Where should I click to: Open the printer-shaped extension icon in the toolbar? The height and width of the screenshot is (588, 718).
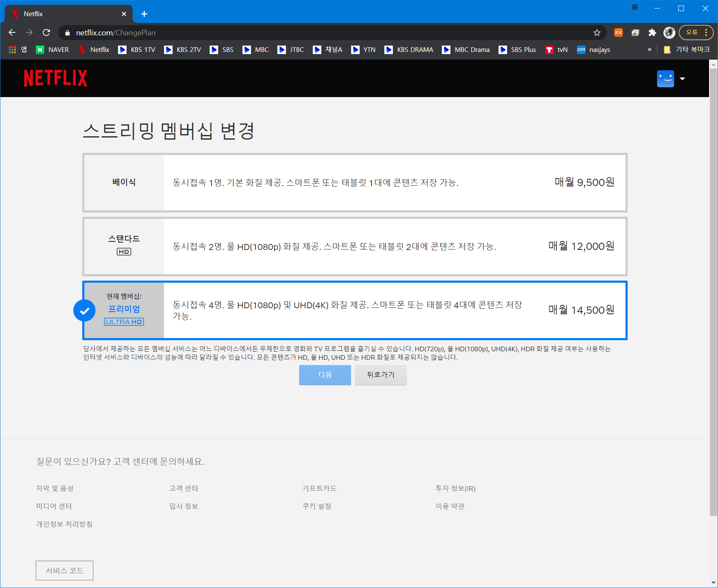(635, 32)
